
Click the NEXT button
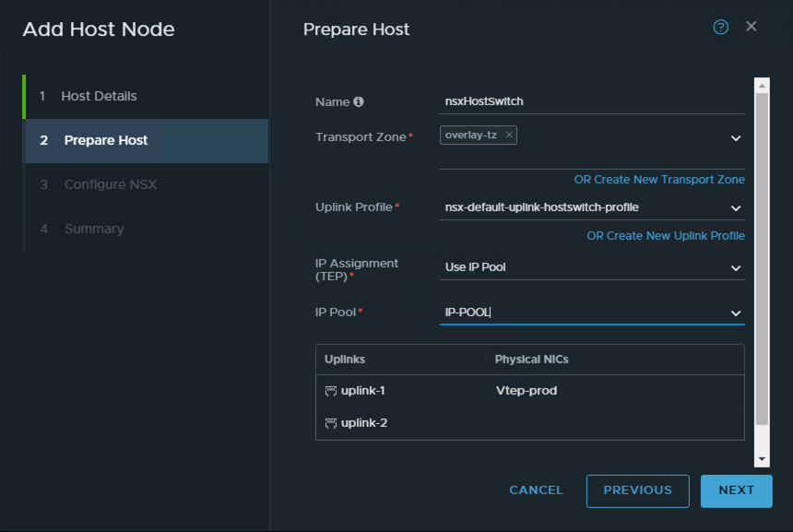pyautogui.click(x=737, y=491)
